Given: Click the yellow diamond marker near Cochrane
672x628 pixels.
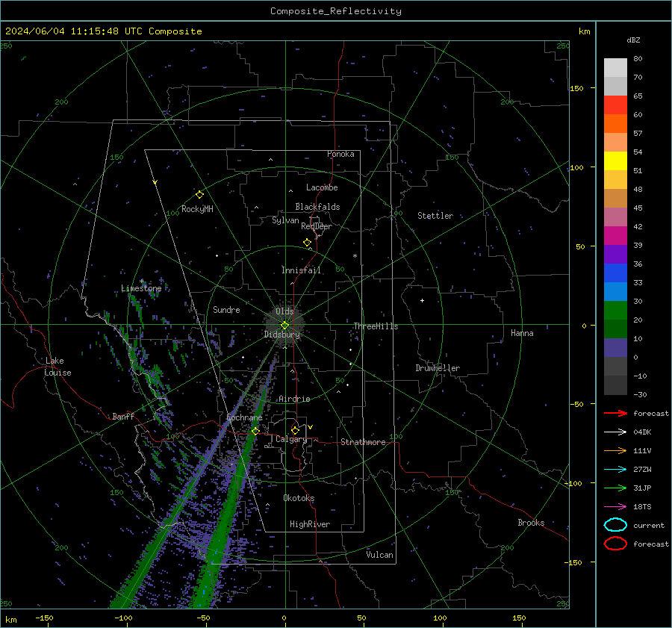Looking at the screenshot, I should point(255,431).
